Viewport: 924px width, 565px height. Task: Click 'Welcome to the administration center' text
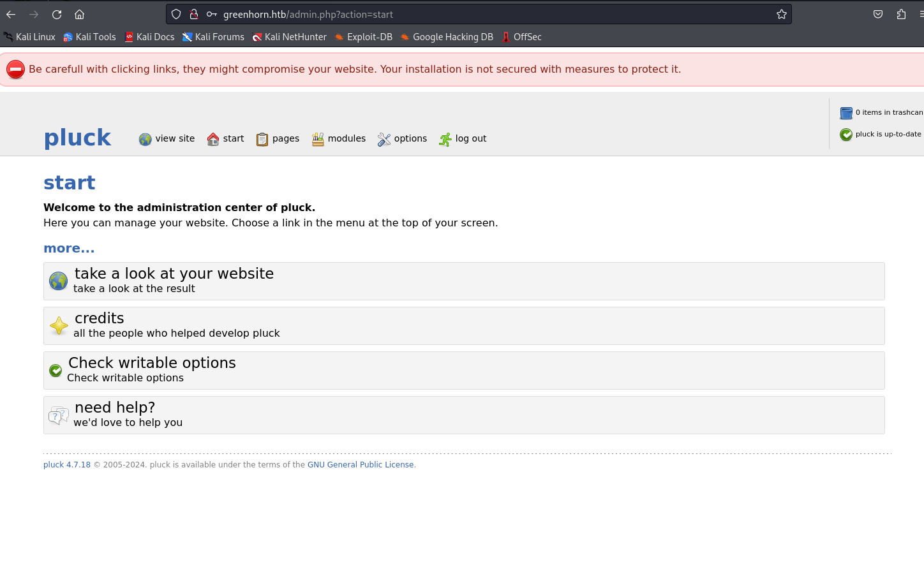[179, 207]
